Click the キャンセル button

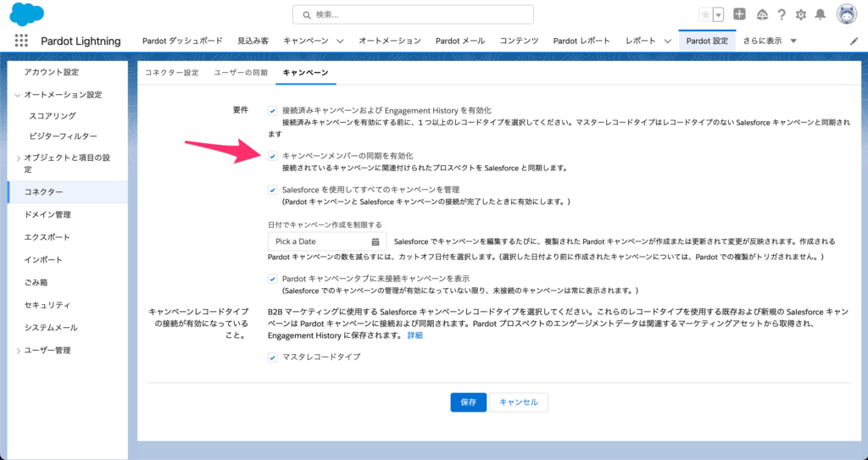[519, 402]
